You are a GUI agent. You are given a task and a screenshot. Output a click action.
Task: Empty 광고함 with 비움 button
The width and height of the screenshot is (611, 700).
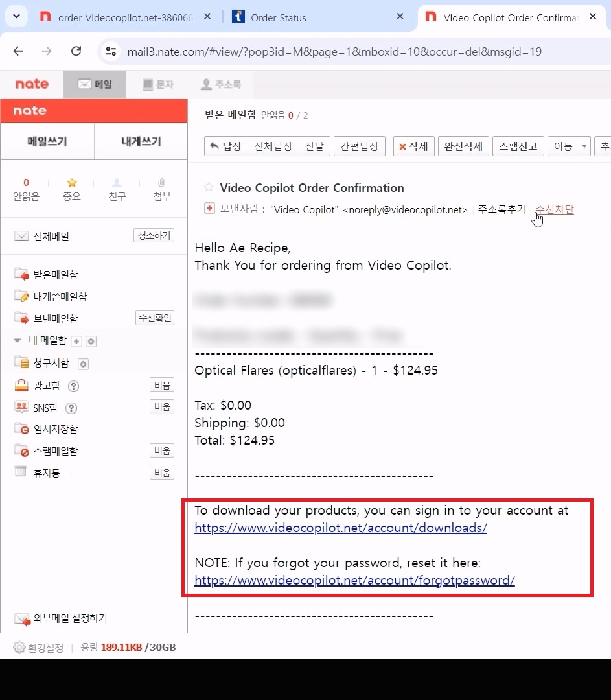161,385
